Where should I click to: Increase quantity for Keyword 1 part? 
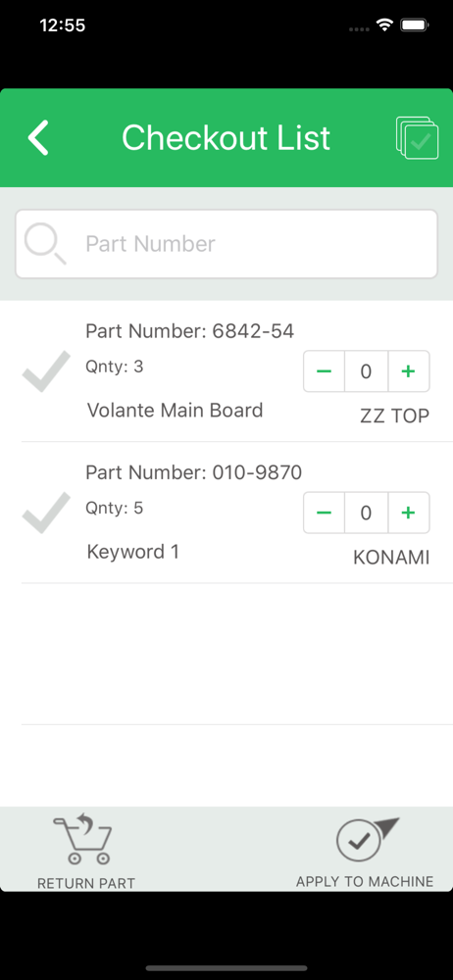(x=409, y=513)
